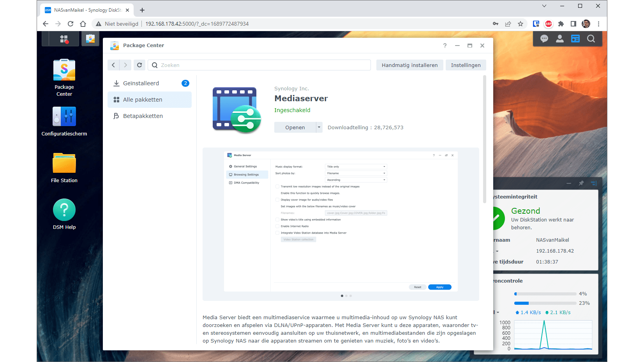Open the AdBlock Plus extension
This screenshot has width=644, height=362.
549,24
